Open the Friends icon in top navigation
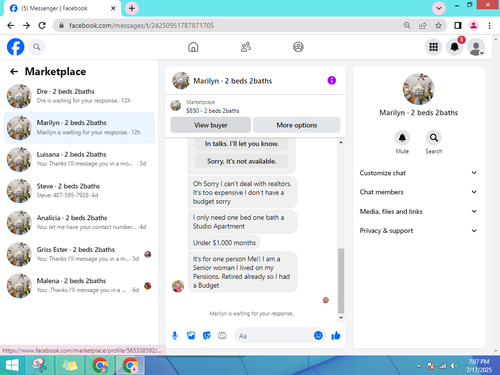 246,47
